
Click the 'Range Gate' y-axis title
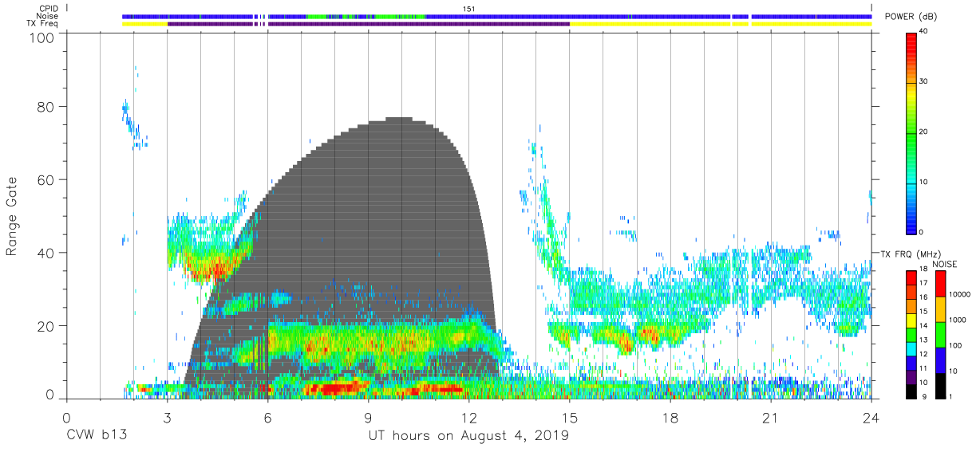(12, 217)
